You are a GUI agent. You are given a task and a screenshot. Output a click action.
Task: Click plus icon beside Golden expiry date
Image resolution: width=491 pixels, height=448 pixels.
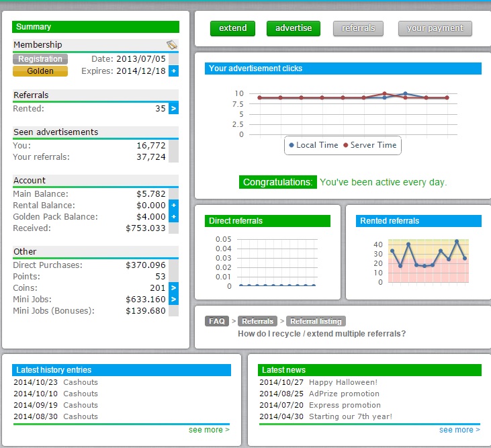point(174,71)
